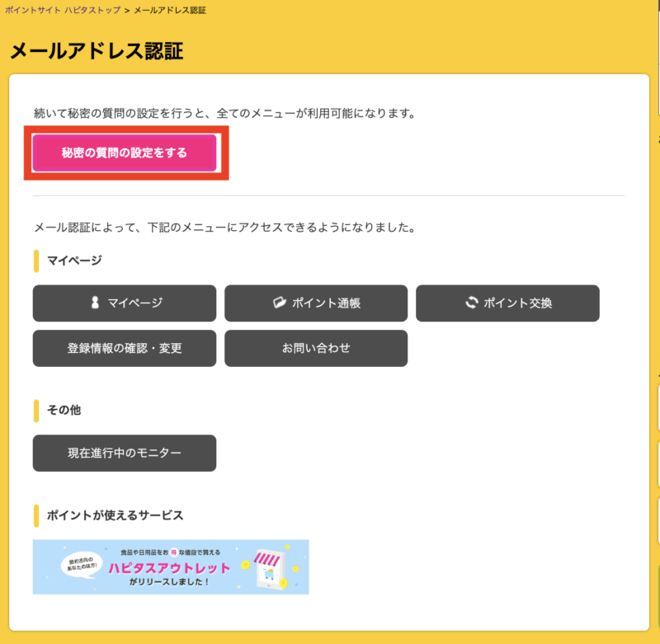Click the その他 section heading
660x644 pixels.
[x=64, y=410]
